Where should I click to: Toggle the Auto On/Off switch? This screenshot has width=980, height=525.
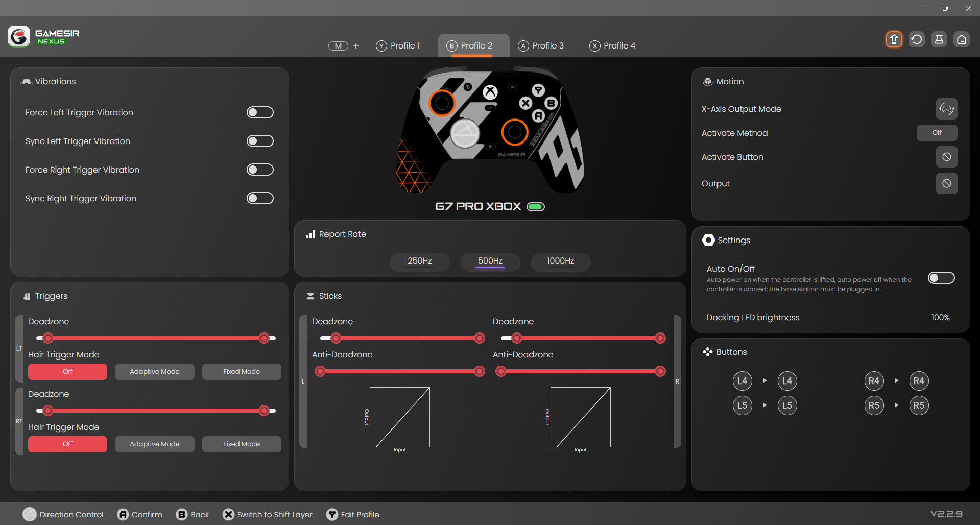[x=941, y=278]
